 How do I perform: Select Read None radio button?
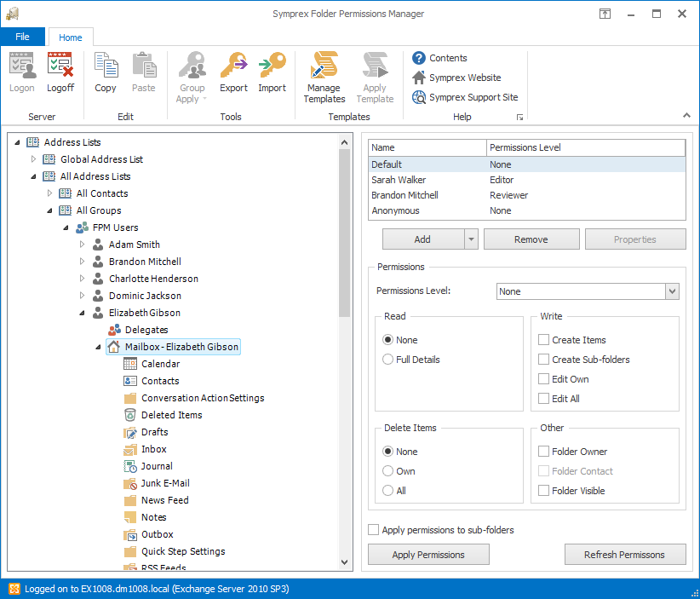pos(388,340)
